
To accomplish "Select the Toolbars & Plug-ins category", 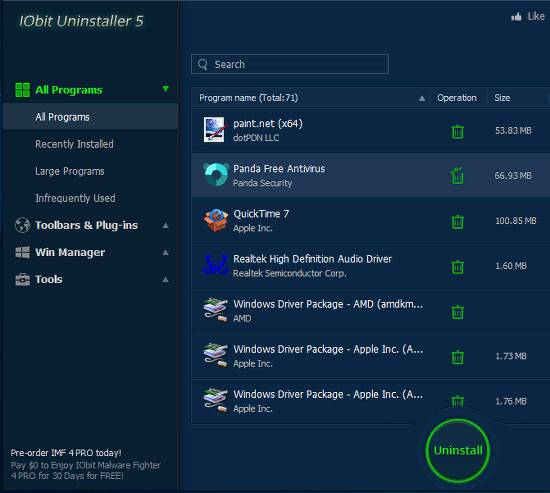I will tap(86, 225).
